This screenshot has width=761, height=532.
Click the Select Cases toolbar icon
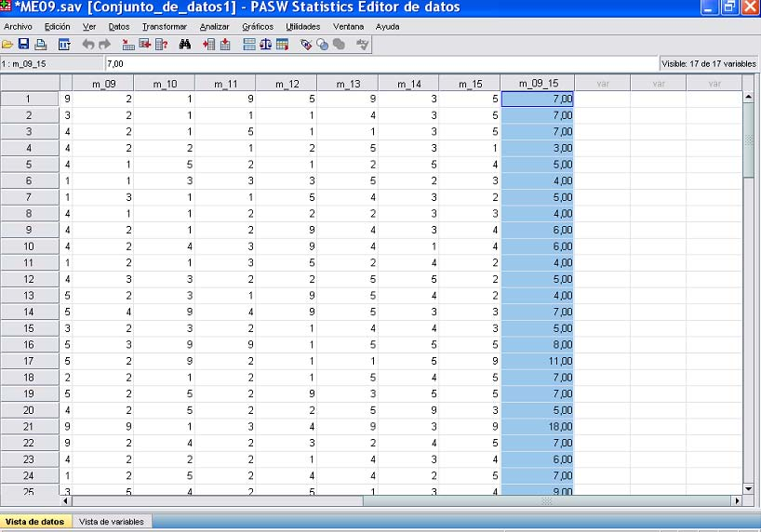click(x=282, y=44)
